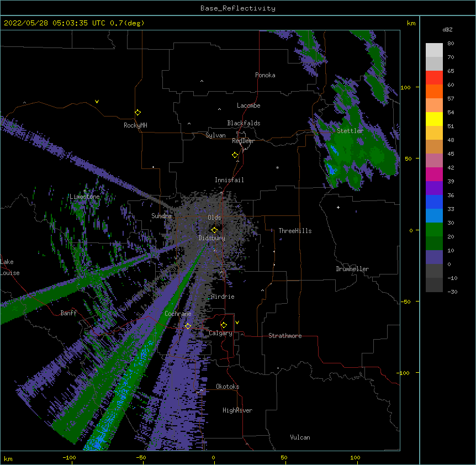Screen dimensions: 476x465
Task: Click the Innisfail label
Action: point(229,180)
